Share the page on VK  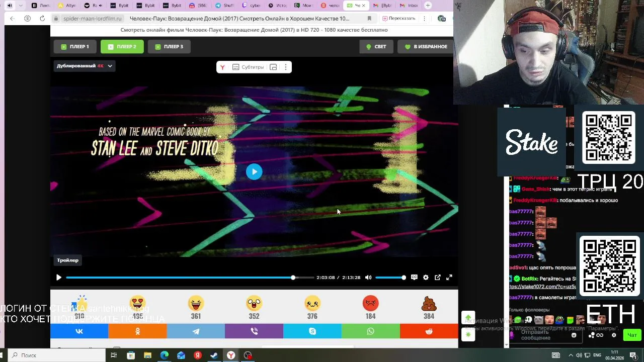pos(79,331)
